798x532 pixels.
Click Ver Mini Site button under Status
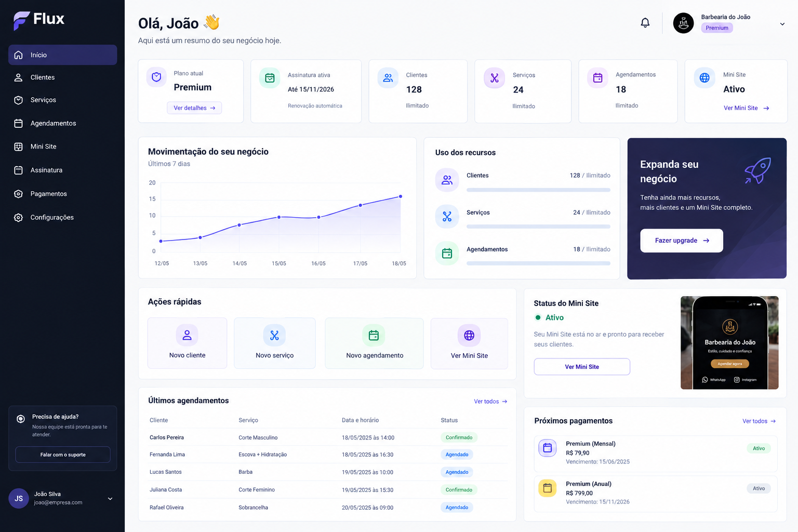(582, 367)
